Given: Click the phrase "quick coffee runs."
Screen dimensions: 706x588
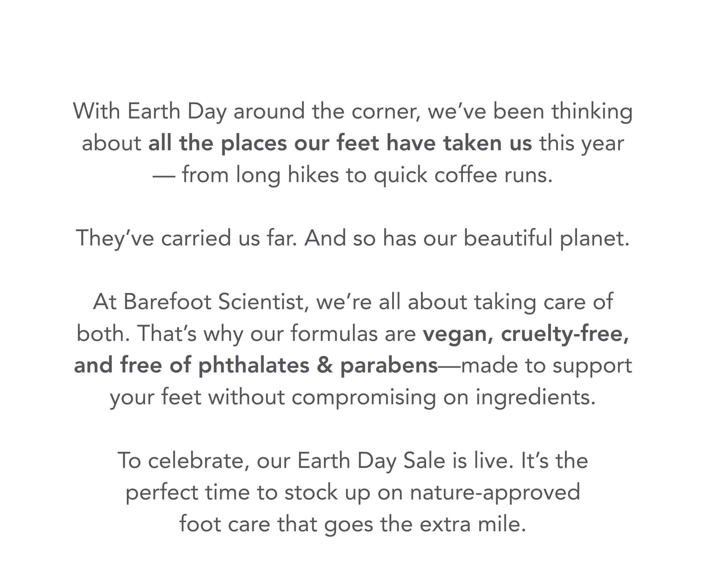Looking at the screenshot, I should coord(463,175).
